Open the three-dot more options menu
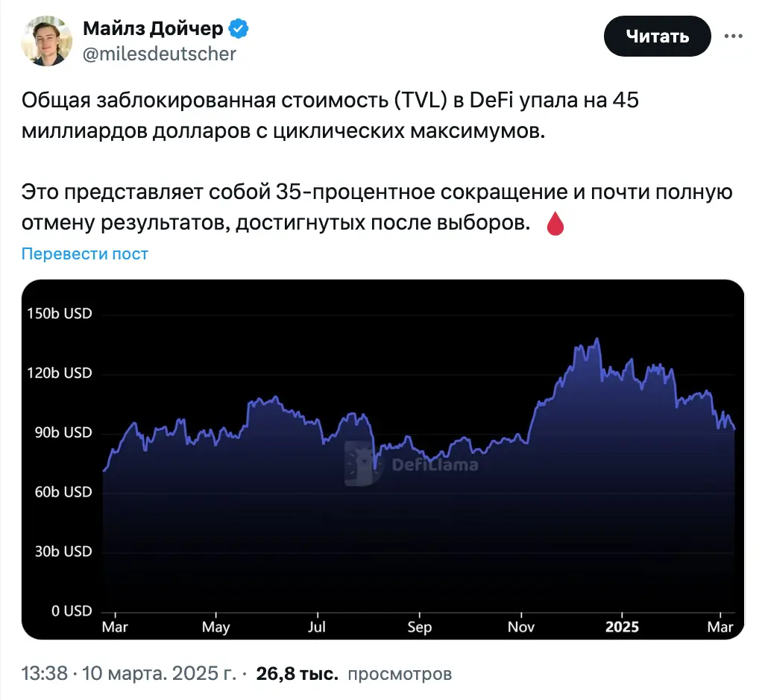 pos(733,36)
